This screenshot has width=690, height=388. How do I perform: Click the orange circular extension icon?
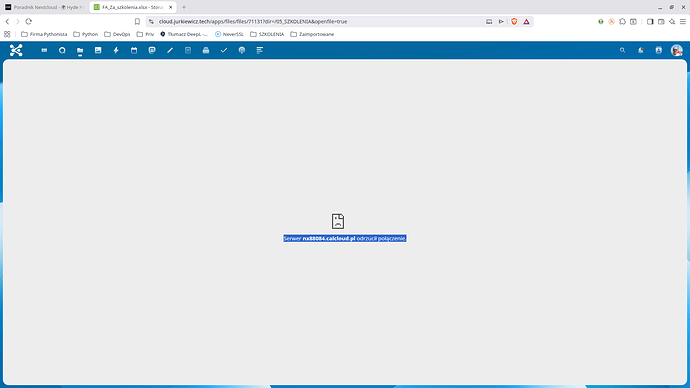pyautogui.click(x=612, y=22)
